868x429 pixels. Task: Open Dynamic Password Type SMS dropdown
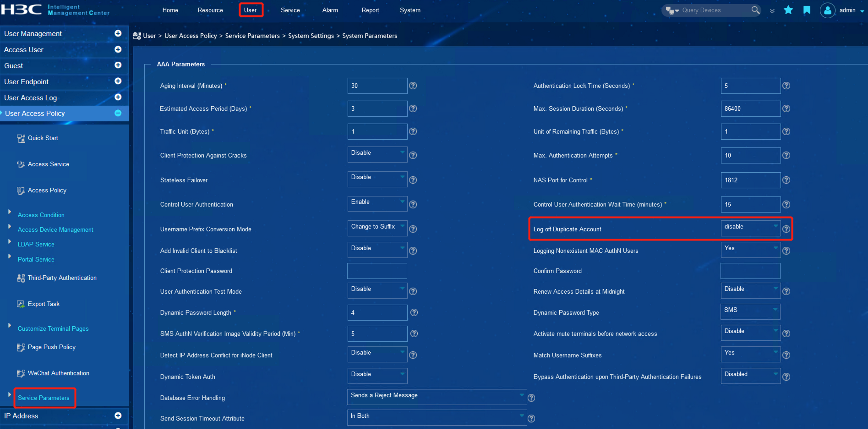(750, 312)
